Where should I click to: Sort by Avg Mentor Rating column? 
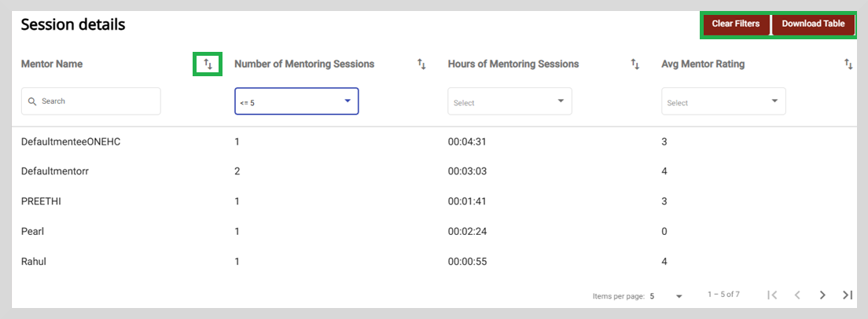click(x=848, y=64)
